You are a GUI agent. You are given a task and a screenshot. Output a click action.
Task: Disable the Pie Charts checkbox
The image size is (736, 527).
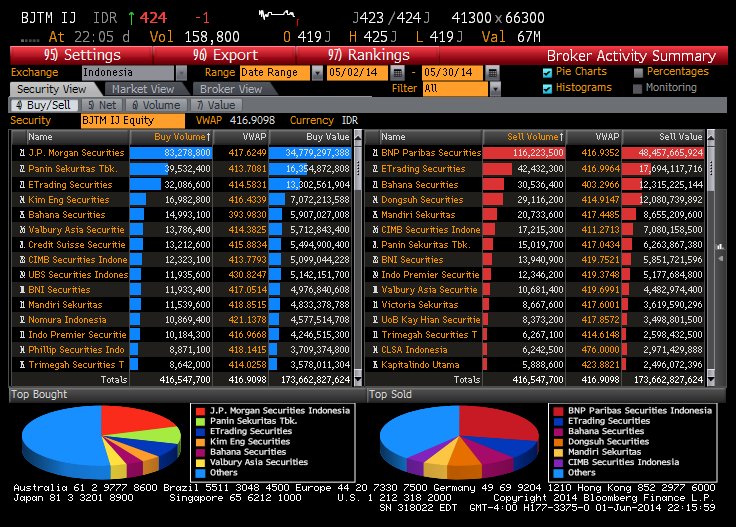click(547, 72)
